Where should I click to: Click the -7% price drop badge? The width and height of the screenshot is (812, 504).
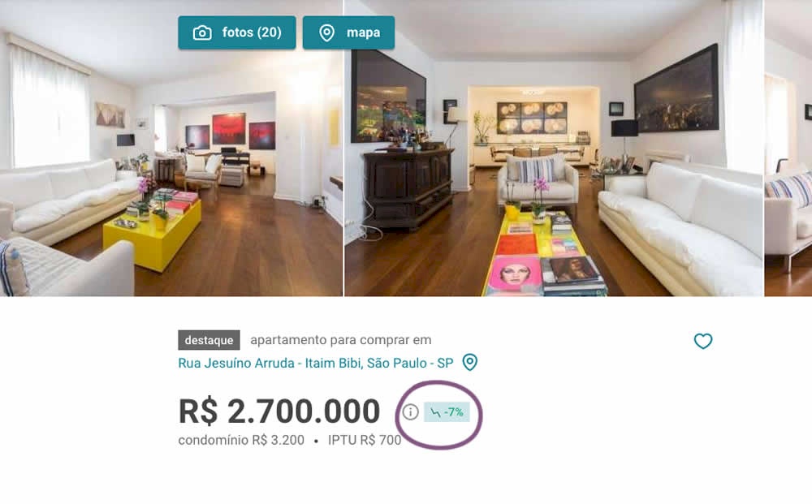click(x=447, y=412)
